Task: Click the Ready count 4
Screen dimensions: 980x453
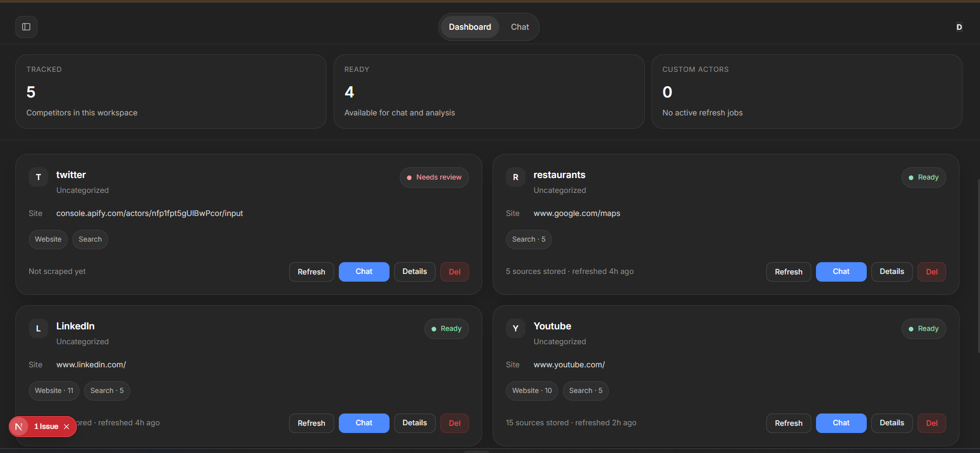Action: point(349,92)
